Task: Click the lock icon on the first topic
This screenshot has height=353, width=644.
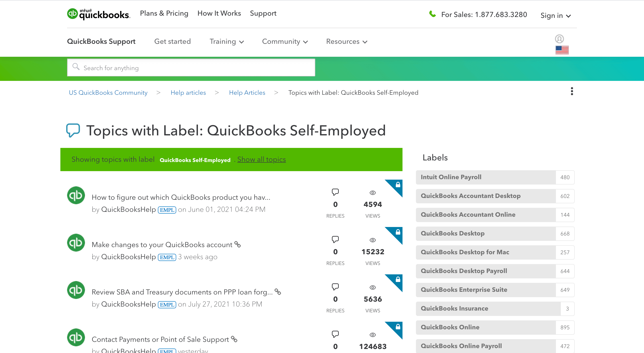Action: (x=398, y=185)
